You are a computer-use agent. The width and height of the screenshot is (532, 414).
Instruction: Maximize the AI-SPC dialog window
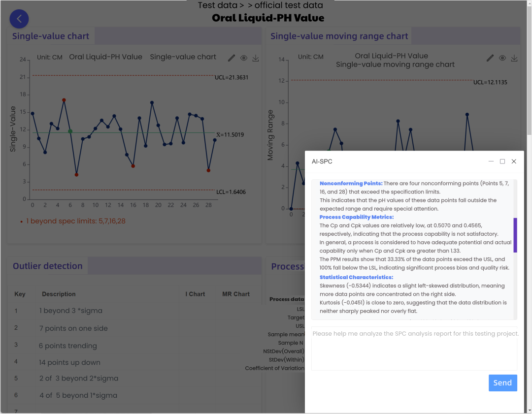point(502,161)
